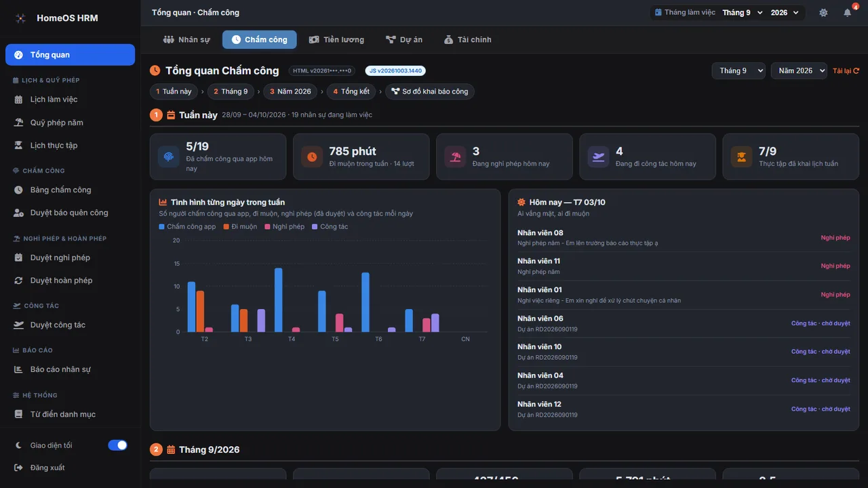The height and width of the screenshot is (488, 868).
Task: Switch to the Nhân sự tab
Action: [x=186, y=39]
